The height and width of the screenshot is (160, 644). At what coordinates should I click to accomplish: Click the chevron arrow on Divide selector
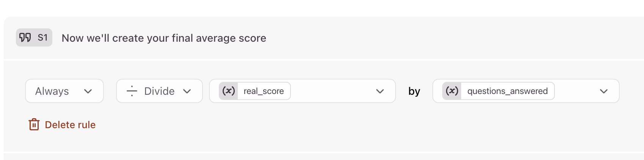click(x=187, y=91)
